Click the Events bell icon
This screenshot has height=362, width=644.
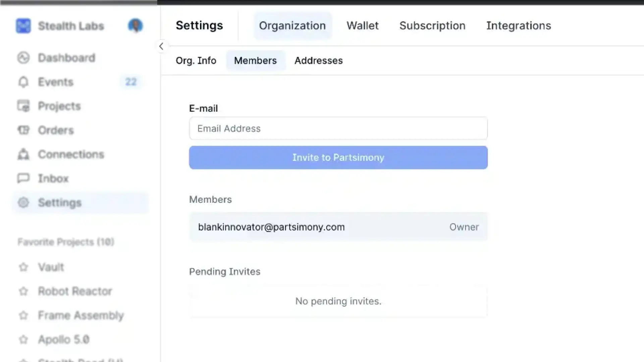(x=23, y=82)
